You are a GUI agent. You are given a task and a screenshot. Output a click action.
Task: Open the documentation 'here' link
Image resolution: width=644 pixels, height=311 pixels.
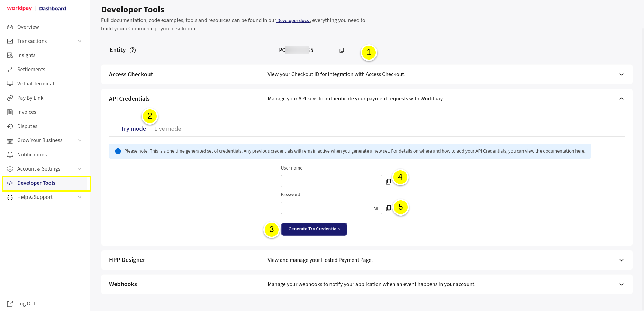(580, 151)
